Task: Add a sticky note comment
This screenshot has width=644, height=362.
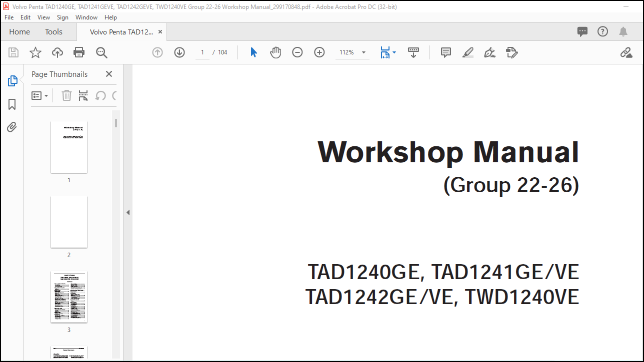Action: pos(446,52)
